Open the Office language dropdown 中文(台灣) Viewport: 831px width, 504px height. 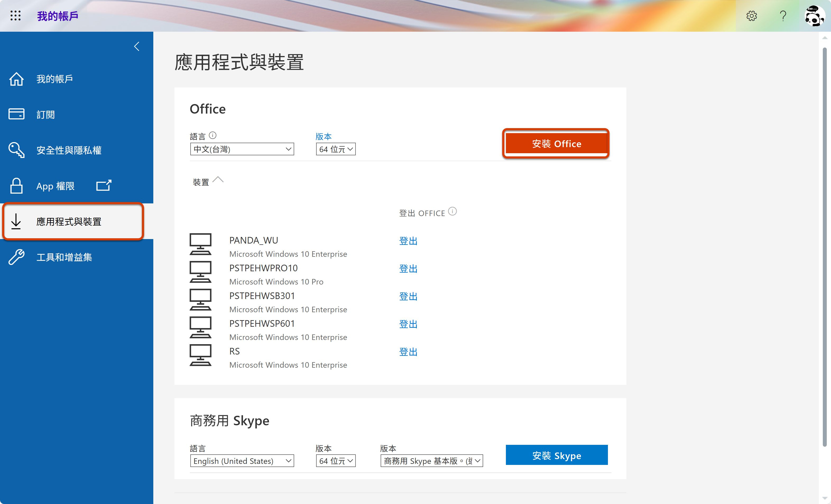point(242,149)
